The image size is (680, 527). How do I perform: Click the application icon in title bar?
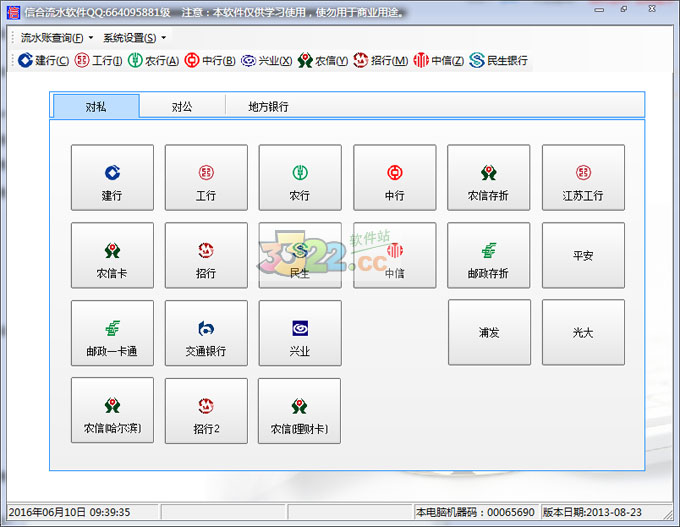13,12
